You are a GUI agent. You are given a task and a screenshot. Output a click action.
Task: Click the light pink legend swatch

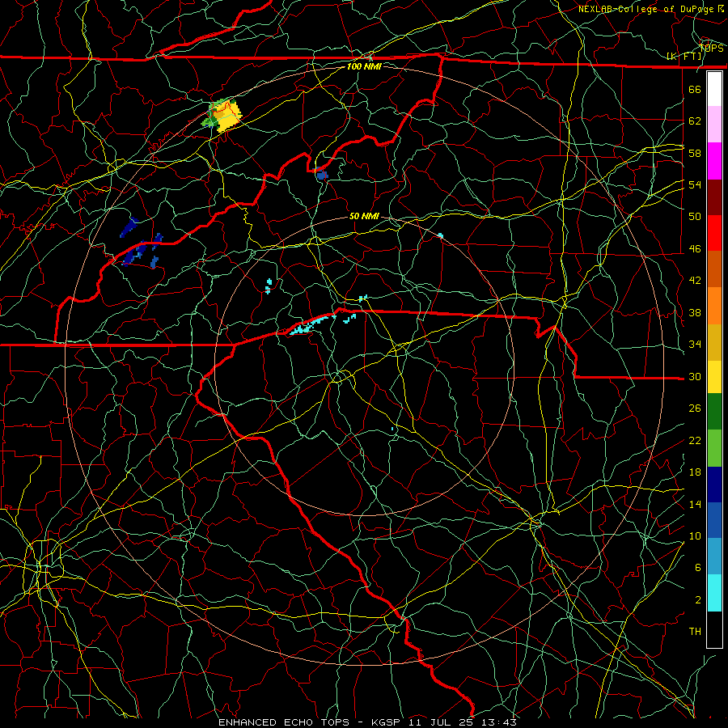[x=714, y=125]
